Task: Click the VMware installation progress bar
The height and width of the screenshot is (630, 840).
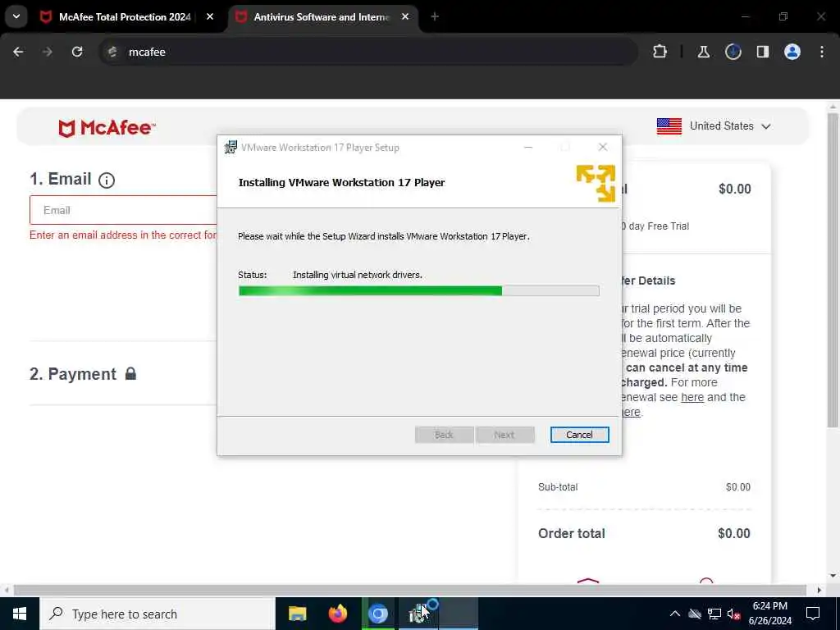Action: [x=418, y=291]
